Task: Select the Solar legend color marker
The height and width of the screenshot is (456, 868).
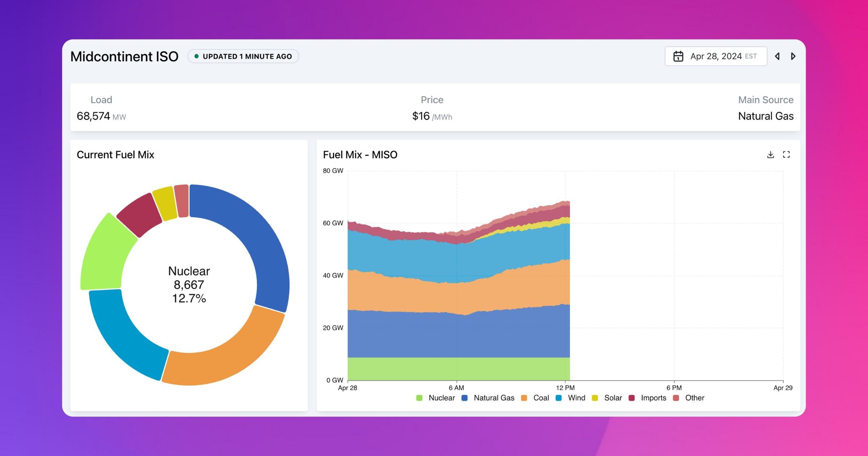Action: point(595,398)
